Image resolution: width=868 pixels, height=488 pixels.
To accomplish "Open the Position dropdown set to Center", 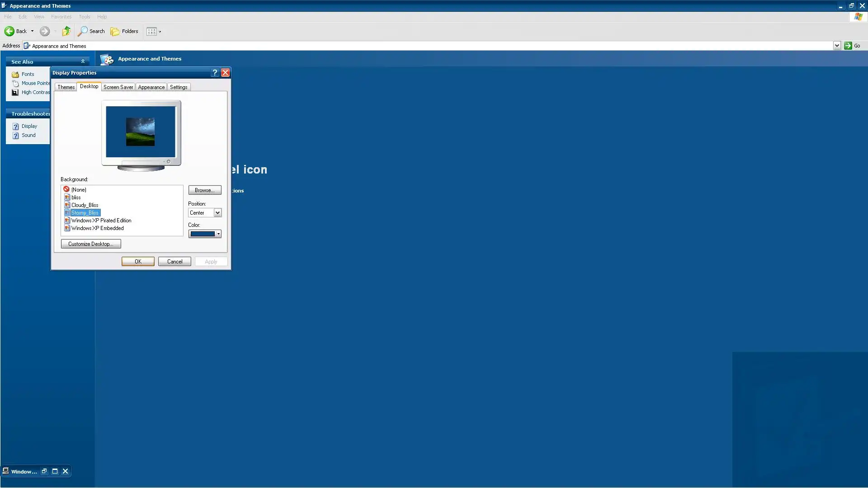I will coord(205,213).
